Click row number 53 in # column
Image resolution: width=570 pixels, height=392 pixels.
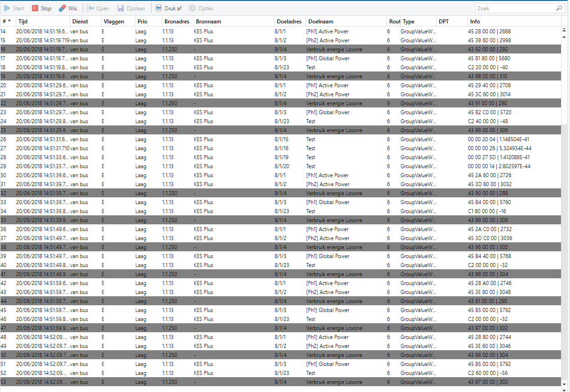[x=3, y=382]
